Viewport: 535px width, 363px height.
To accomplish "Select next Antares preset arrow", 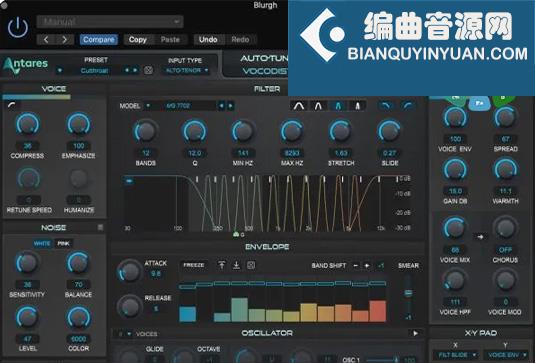I will click(x=135, y=70).
